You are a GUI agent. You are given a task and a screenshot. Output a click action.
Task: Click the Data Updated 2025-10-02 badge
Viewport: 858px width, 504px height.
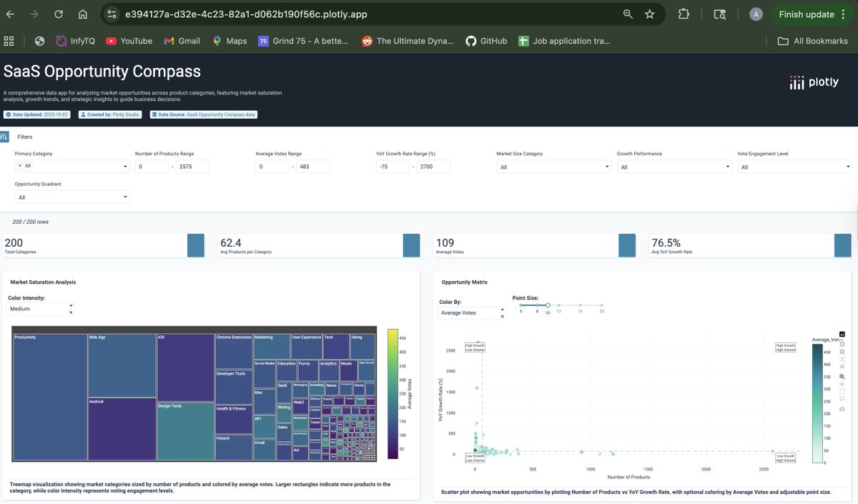click(36, 114)
